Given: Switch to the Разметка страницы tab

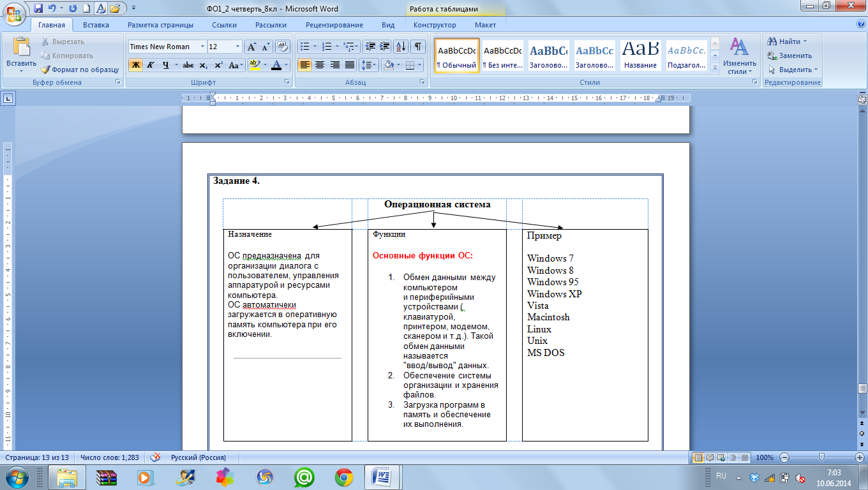Looking at the screenshot, I should 160,25.
